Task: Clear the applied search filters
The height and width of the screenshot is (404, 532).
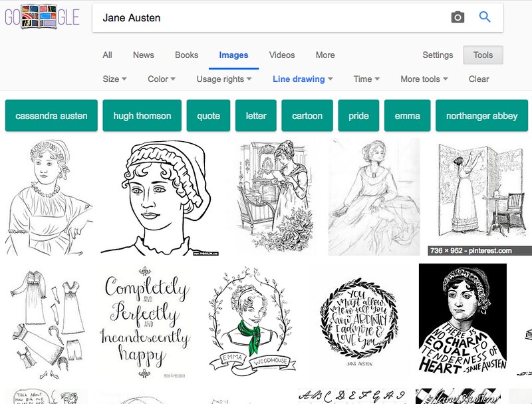Action: pos(478,79)
